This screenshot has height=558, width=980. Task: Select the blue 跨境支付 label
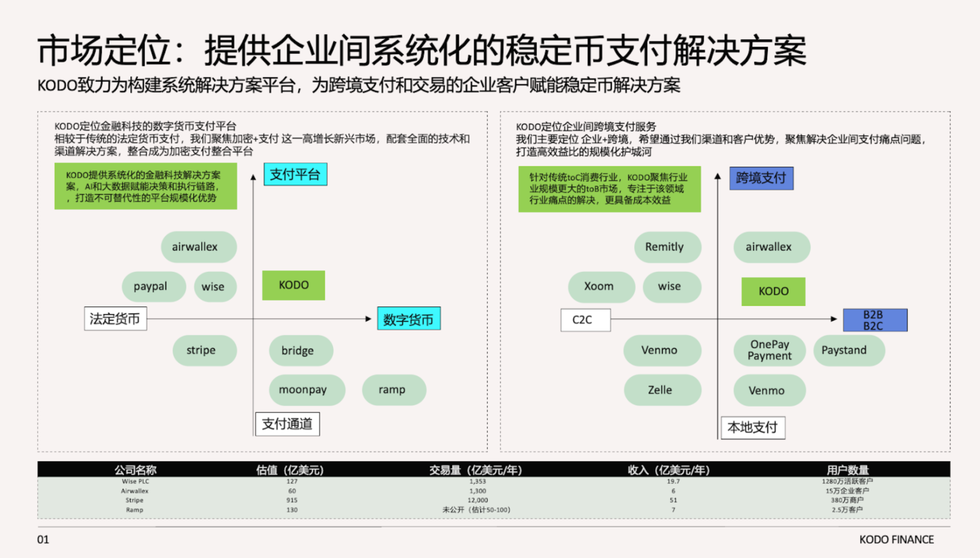pyautogui.click(x=761, y=178)
